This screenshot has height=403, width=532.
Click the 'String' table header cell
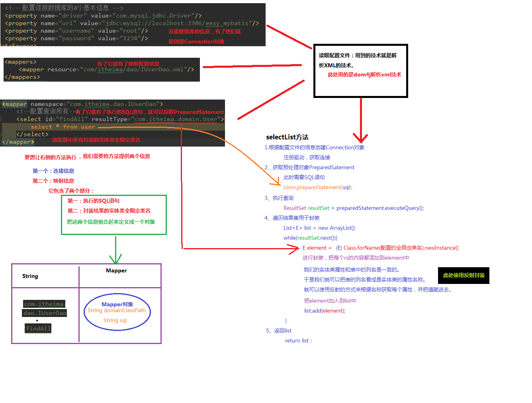30,276
